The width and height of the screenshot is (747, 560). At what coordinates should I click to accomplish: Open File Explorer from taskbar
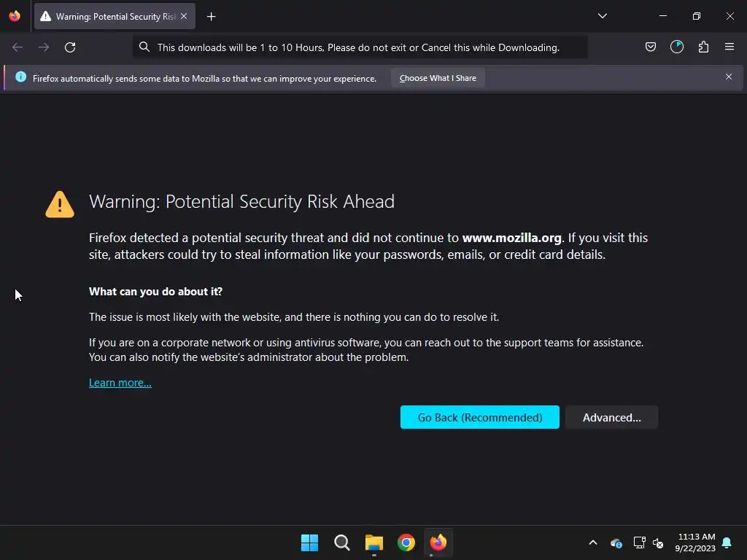click(x=374, y=542)
